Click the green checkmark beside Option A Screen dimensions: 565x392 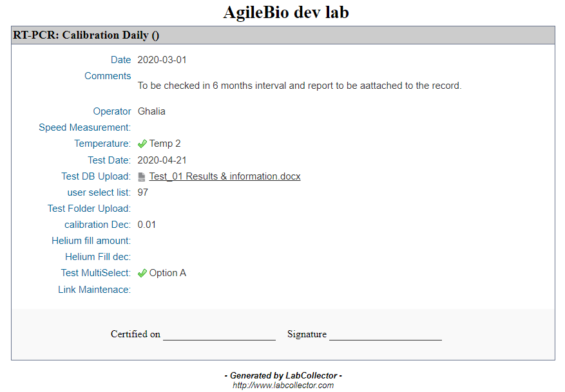tap(142, 274)
